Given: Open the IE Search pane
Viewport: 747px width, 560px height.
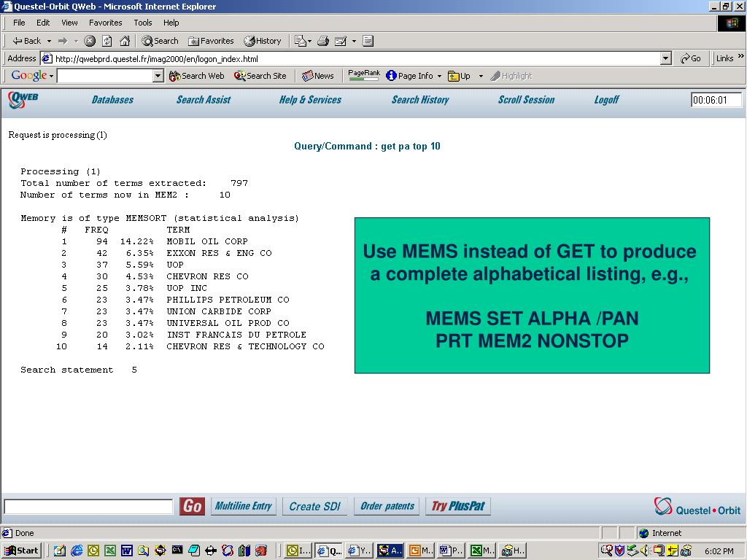Looking at the screenshot, I should coord(160,41).
